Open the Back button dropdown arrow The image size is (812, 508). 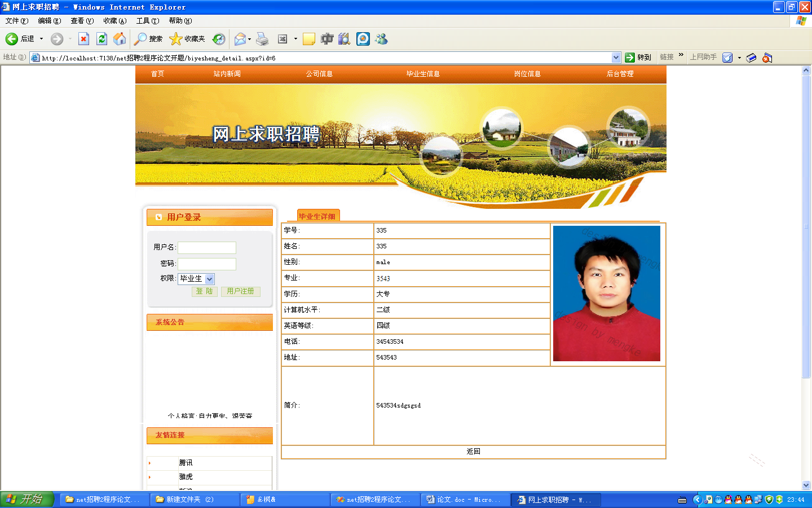pos(40,38)
